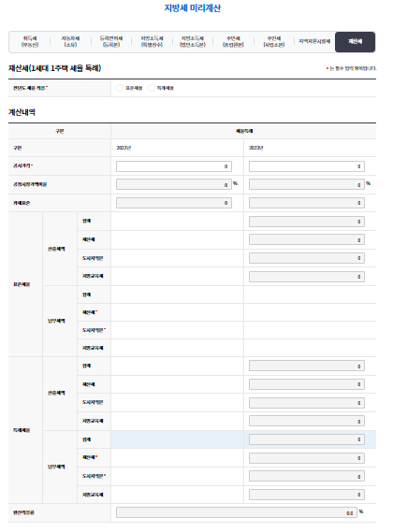Click the 2023년 공정시장가액비율 percent field
This screenshot has width=393, height=532.
click(307, 184)
